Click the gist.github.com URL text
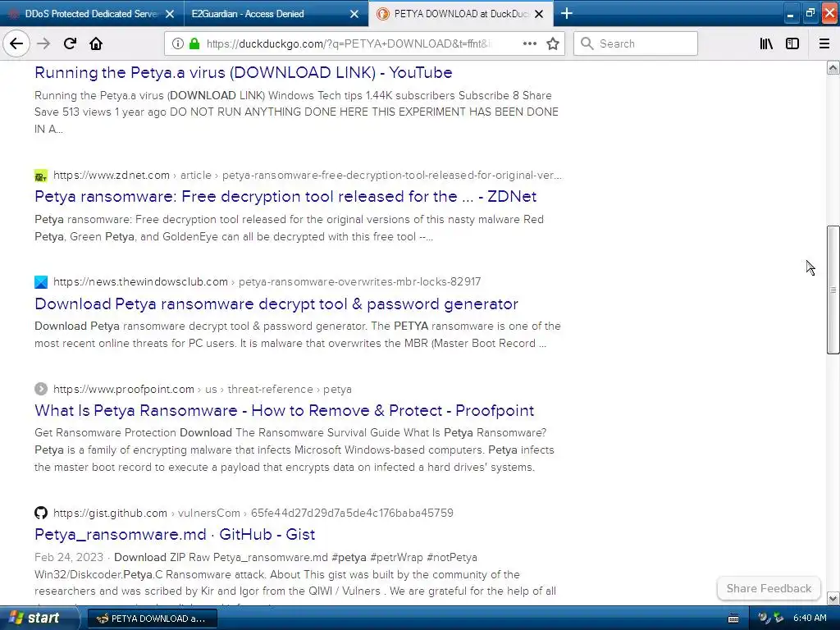Image resolution: width=840 pixels, height=630 pixels. (x=110, y=513)
